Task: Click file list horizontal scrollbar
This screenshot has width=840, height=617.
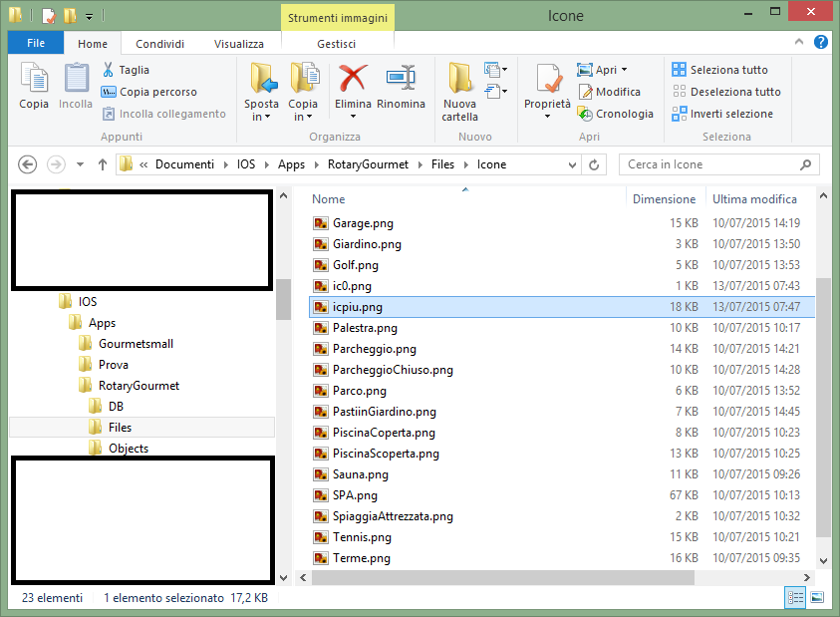Action: click(502, 577)
